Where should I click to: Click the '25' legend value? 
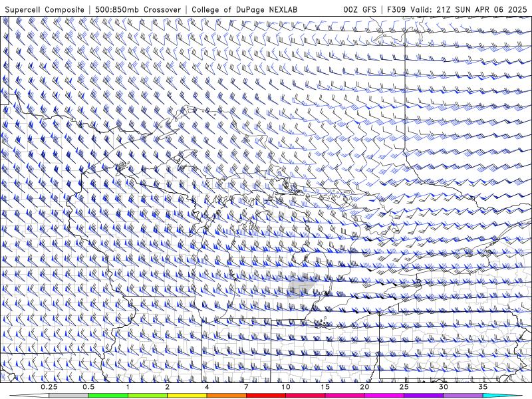click(404, 387)
